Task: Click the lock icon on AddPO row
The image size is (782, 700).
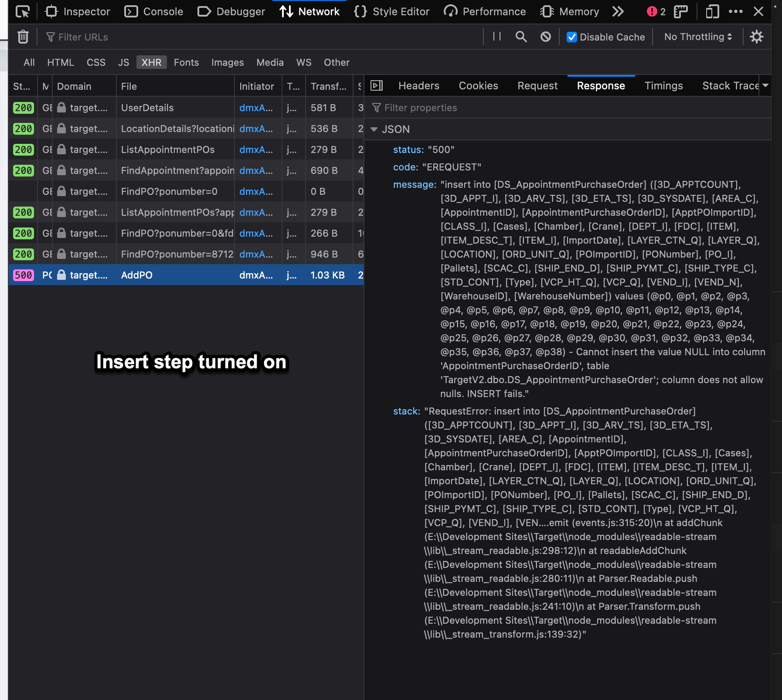Action: coord(61,275)
